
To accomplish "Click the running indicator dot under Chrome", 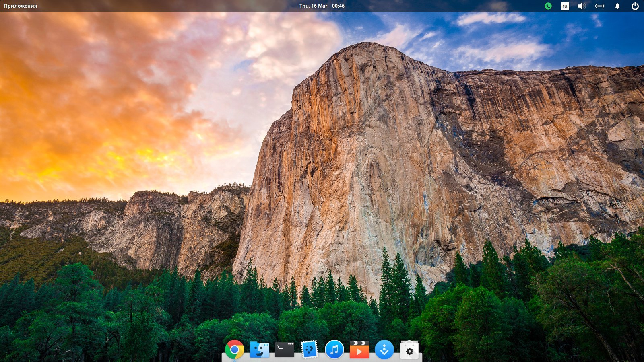I will pyautogui.click(x=234, y=360).
